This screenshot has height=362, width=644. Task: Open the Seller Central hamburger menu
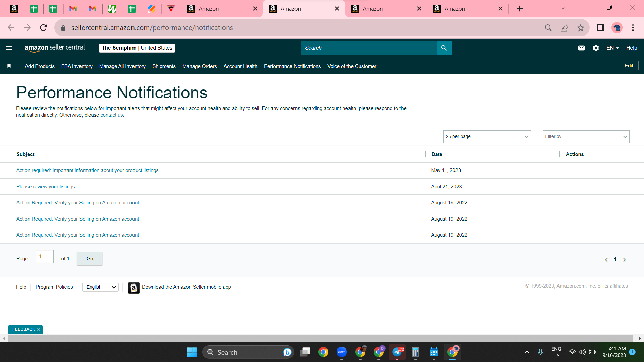[x=9, y=48]
